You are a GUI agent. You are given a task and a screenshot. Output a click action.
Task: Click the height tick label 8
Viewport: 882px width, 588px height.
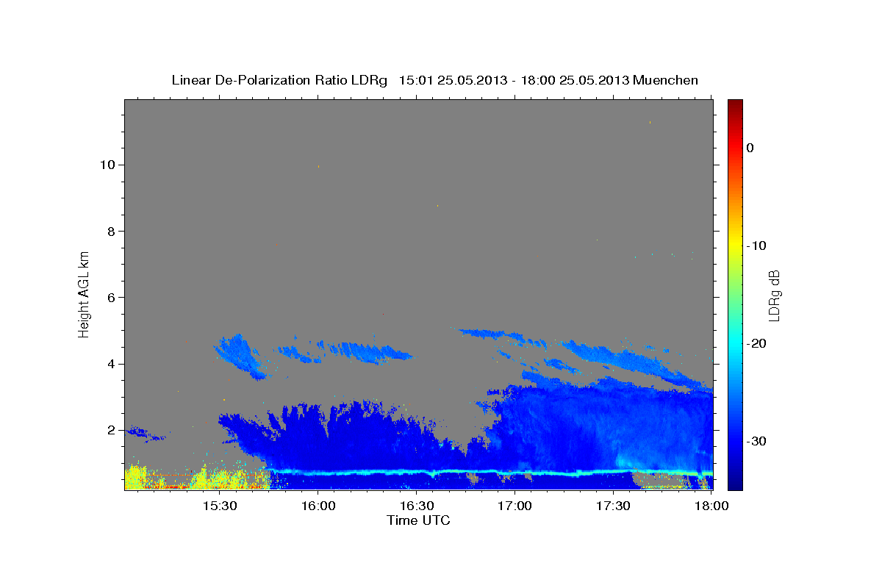pos(112,231)
